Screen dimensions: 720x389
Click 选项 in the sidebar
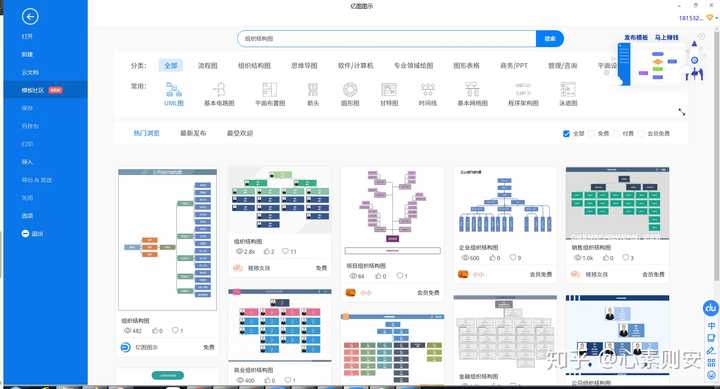27,216
